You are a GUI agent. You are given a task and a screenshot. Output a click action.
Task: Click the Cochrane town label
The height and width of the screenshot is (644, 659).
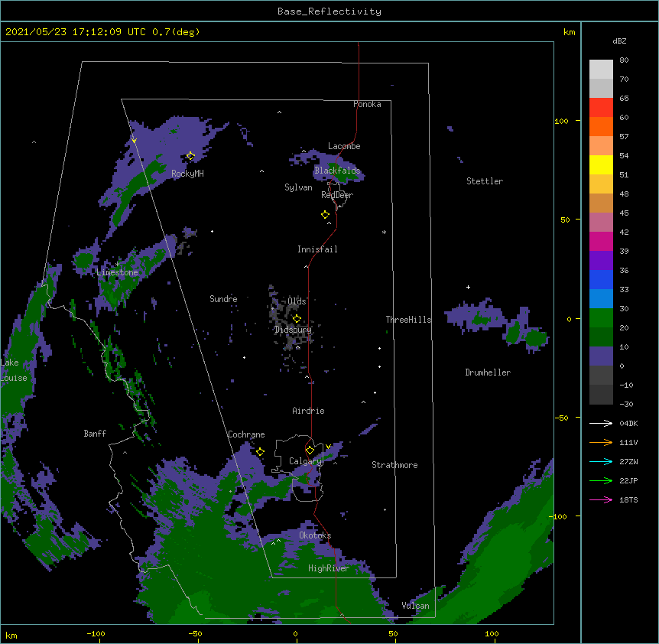tap(246, 434)
